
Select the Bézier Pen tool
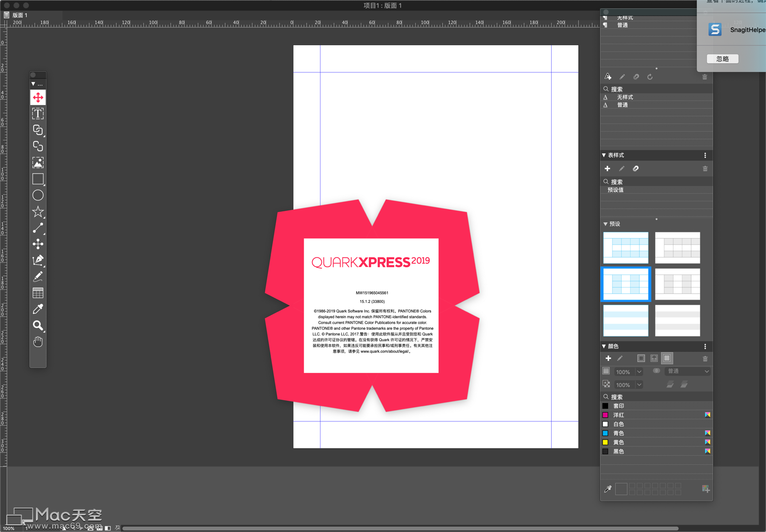(x=38, y=260)
